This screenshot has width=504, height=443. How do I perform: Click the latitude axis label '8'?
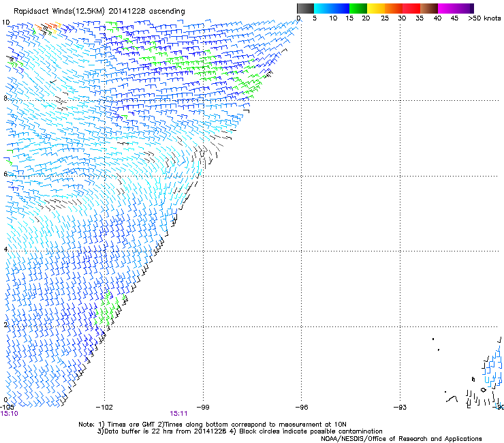(x=5, y=98)
